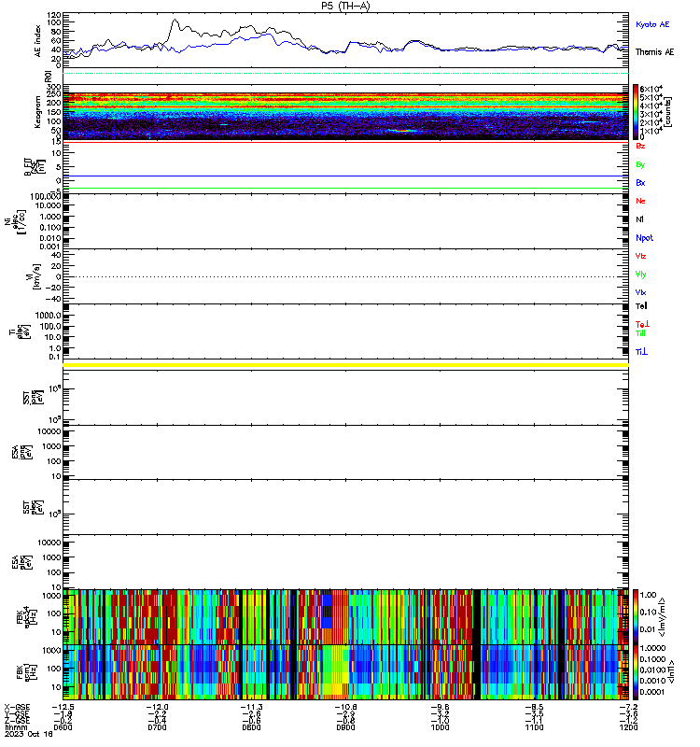Click the X-GSE value "-8.5"
This screenshot has height=747, width=700.
[534, 707]
